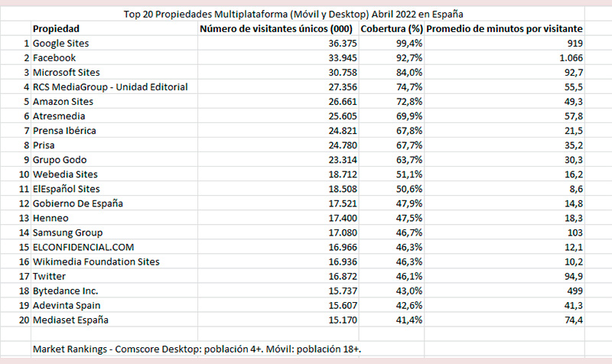Screen dimensions: 612x364
Task: Select the 'Promedio de minutos por visitante' header
Action: coord(504,29)
